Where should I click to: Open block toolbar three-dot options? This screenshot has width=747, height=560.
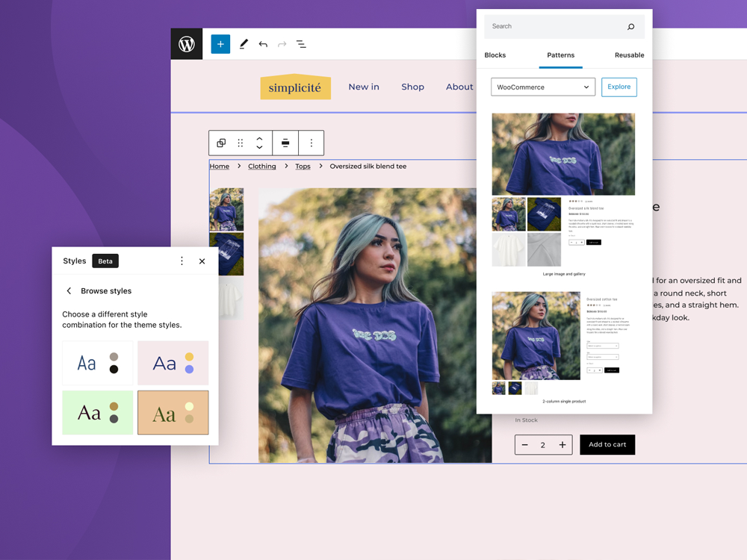[x=311, y=143]
